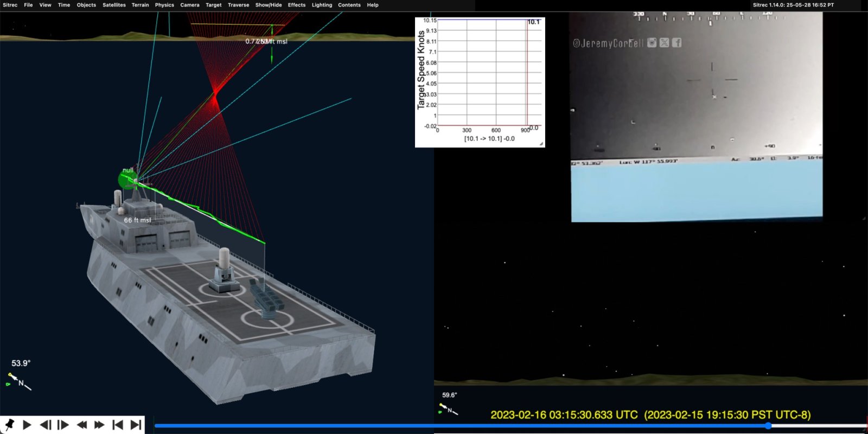Step back one frame

click(46, 425)
